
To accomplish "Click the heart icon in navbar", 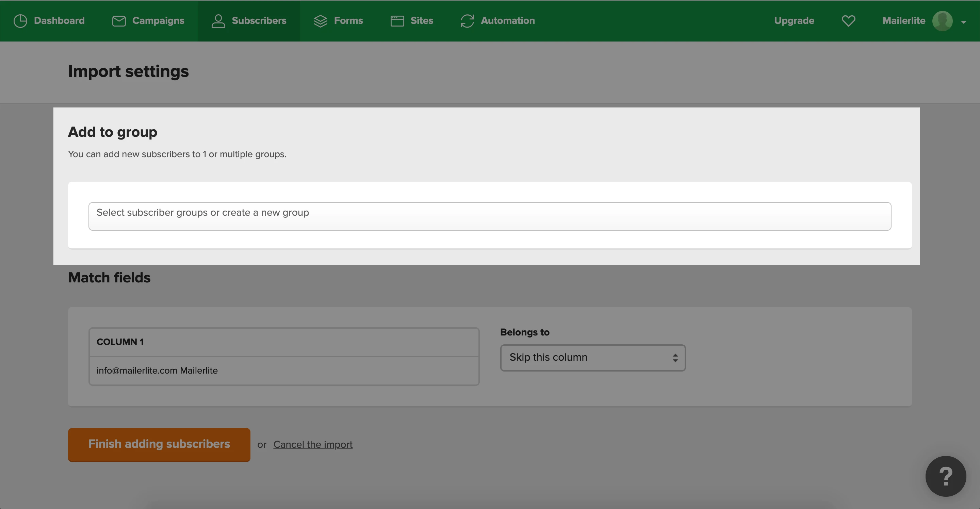I will [848, 21].
